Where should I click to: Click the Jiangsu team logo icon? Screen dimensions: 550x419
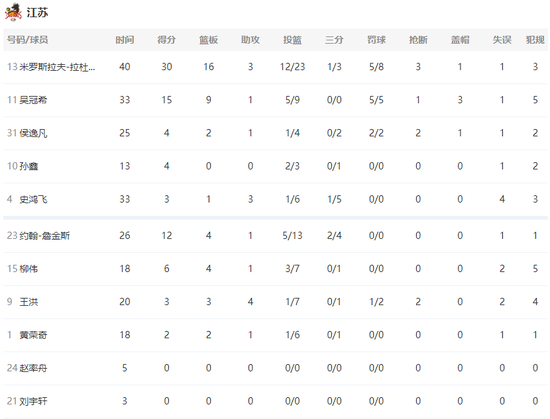13,12
